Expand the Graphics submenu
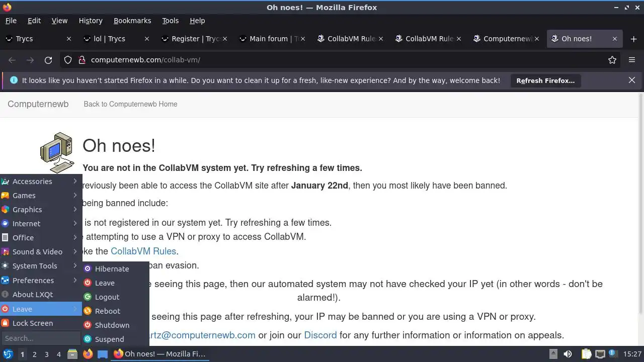Screen dimensions: 644x362 click(x=41, y=210)
